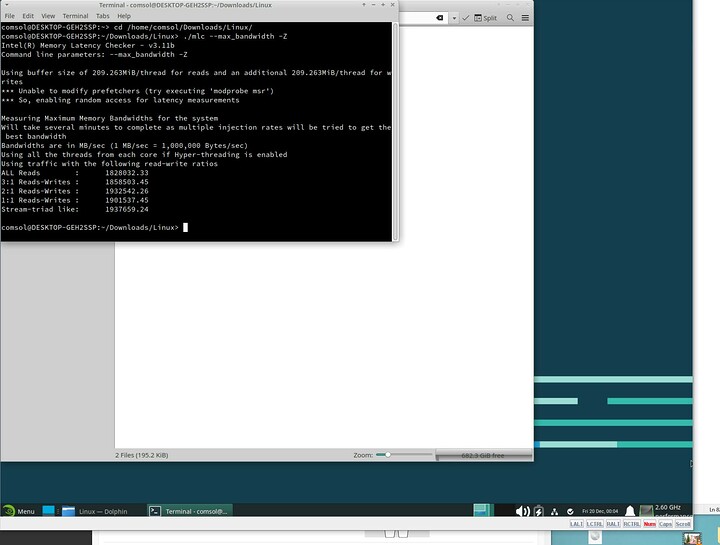Adjust the Dolphin Zoom slider
720x545 pixels.
click(x=403, y=455)
